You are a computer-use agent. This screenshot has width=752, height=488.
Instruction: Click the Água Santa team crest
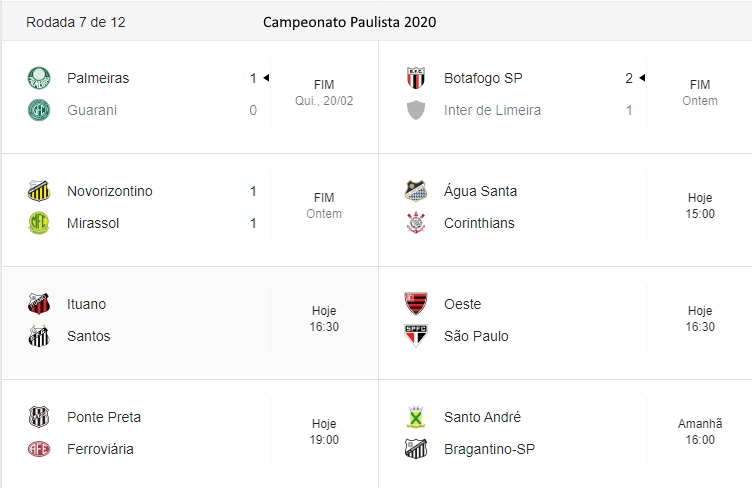(x=416, y=192)
